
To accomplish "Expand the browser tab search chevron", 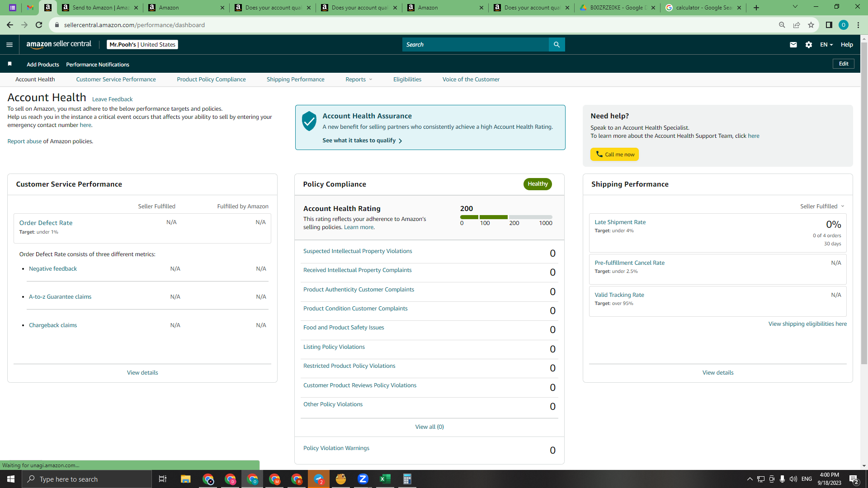I will click(795, 7).
